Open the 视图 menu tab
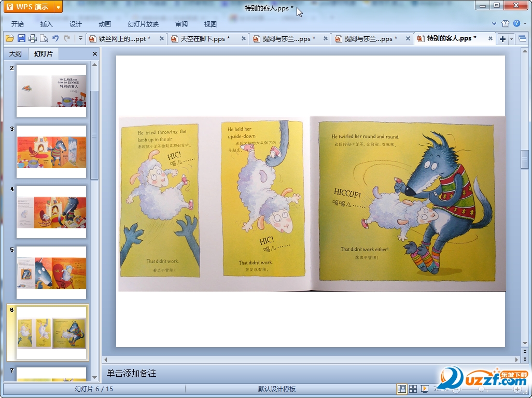 (x=211, y=24)
